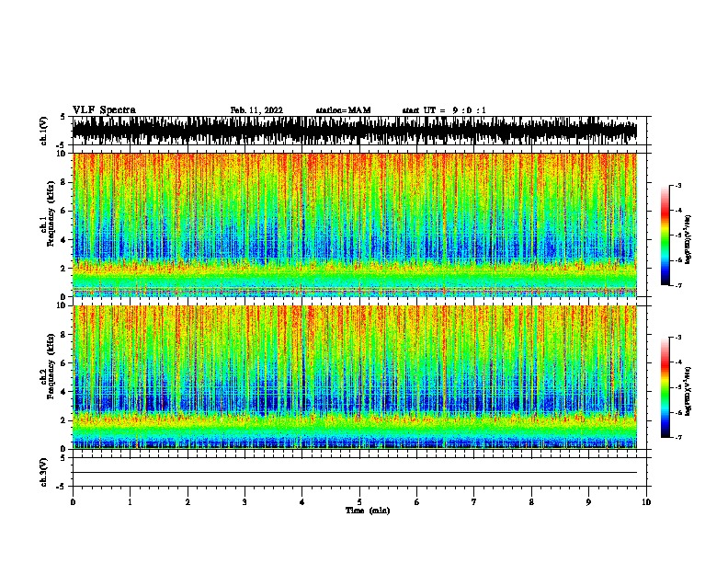Image resolution: width=728 pixels, height=563 pixels.
Task: Click the ch.1 spectrogram color scale bar
Action: 665,236
